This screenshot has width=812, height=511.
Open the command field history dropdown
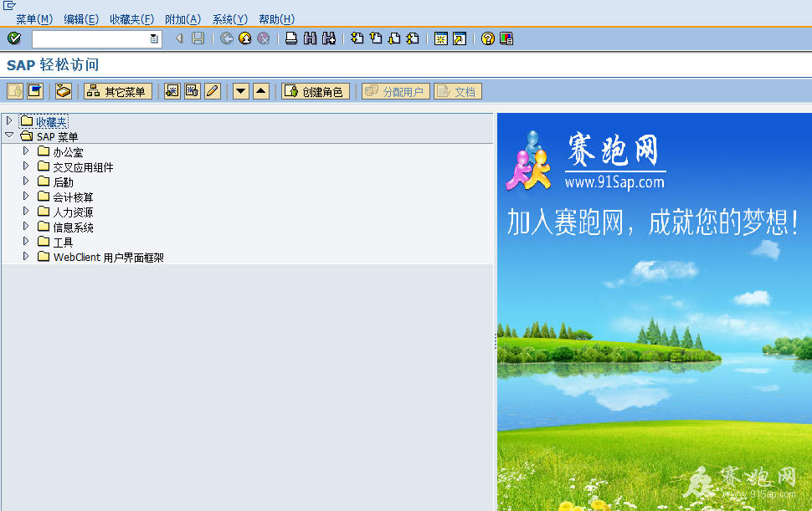click(154, 38)
